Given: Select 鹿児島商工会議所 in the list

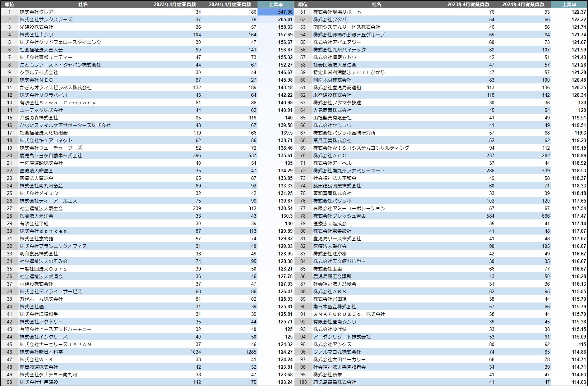Looking at the screenshot, I should pyautogui.click(x=332, y=276).
